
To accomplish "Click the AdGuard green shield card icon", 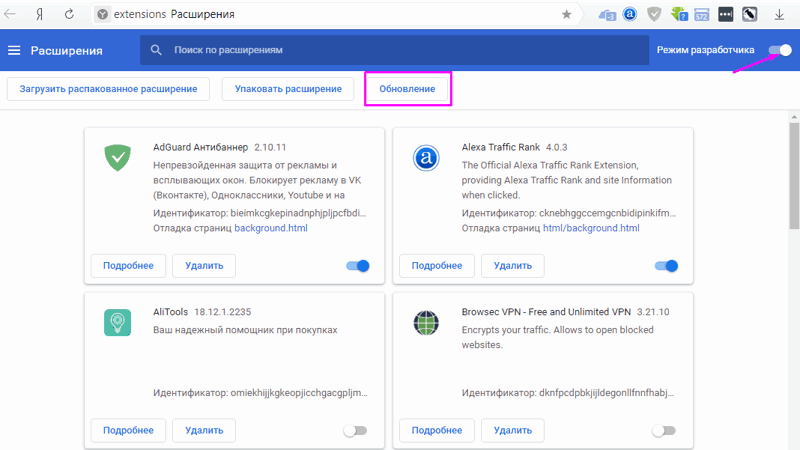I will tap(118, 157).
